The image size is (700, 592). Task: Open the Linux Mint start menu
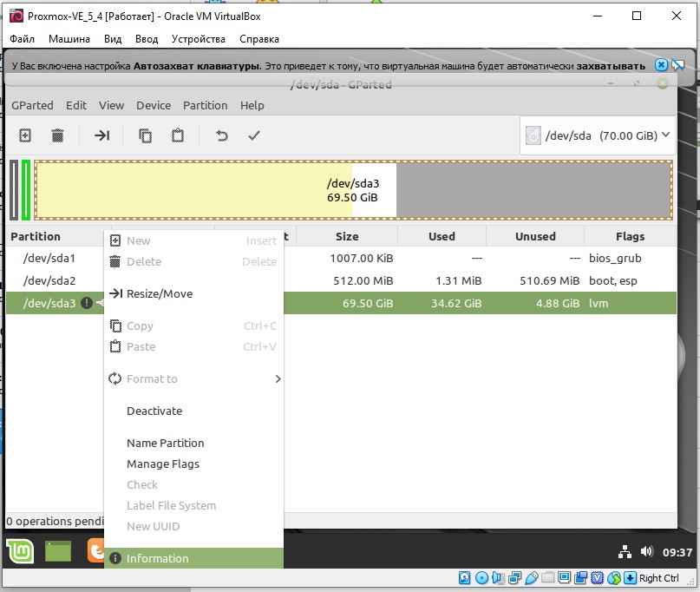(x=20, y=551)
